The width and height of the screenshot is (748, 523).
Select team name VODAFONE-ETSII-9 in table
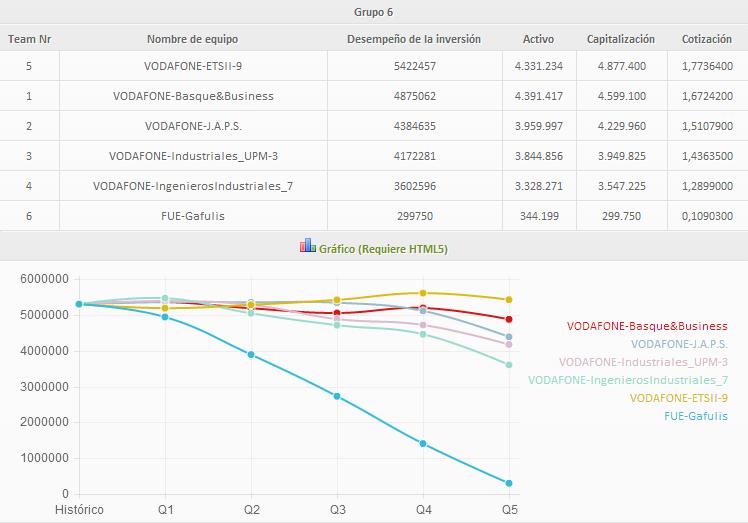[193, 66]
